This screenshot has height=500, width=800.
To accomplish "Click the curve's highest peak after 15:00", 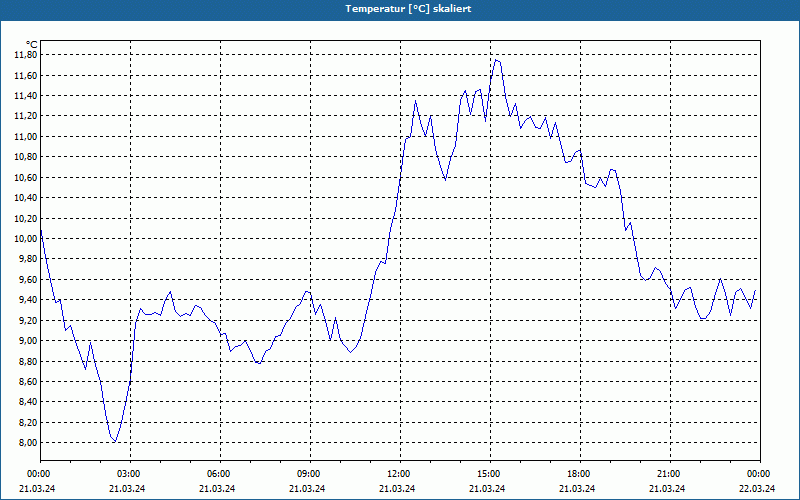I will click(x=496, y=60).
